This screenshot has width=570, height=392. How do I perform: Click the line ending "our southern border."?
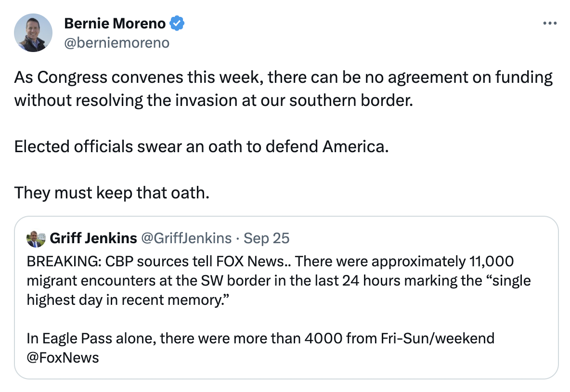pos(213,100)
